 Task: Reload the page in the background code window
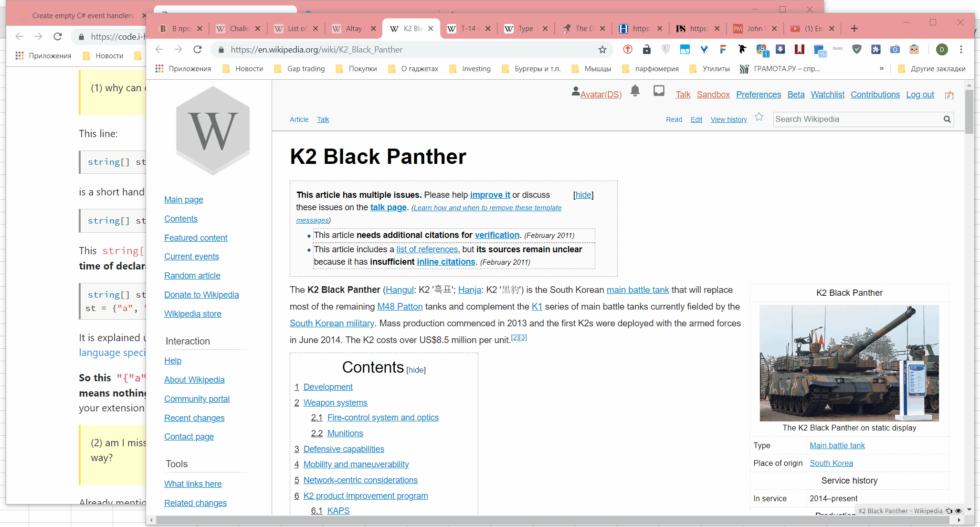pos(58,36)
